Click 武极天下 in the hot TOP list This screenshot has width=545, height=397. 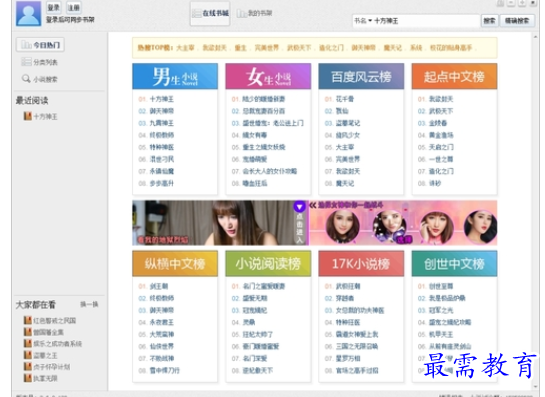[x=299, y=48]
